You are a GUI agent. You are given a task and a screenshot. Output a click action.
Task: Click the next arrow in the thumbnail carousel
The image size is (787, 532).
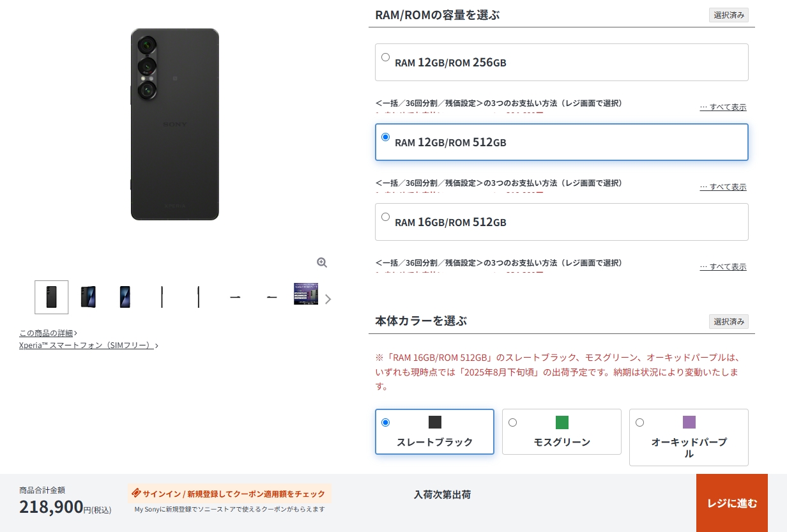tap(328, 299)
